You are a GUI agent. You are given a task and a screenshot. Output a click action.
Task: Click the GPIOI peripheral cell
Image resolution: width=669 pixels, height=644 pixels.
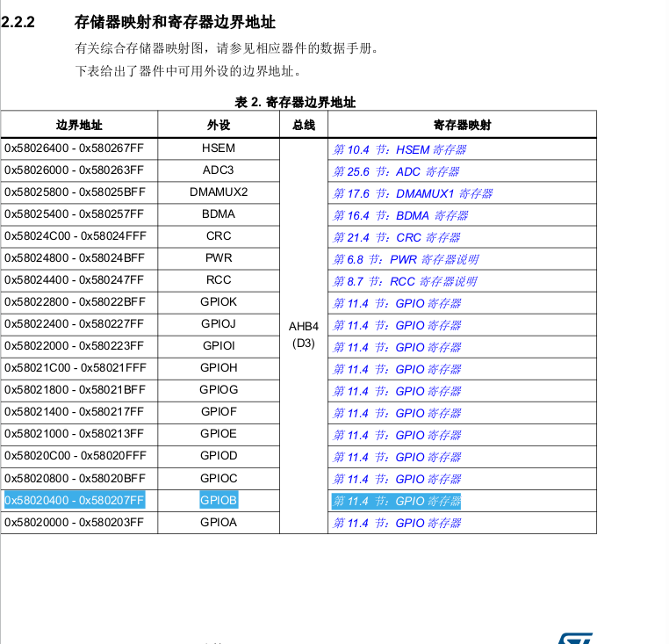coord(219,346)
